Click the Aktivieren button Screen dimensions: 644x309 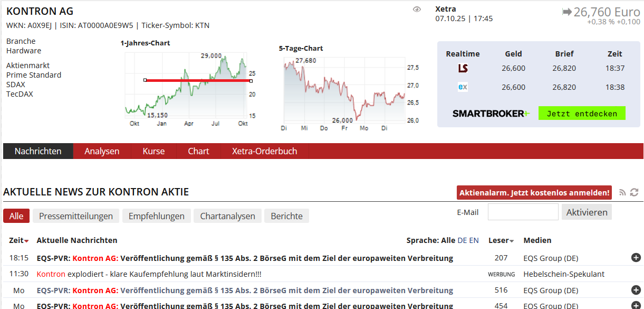pyautogui.click(x=586, y=211)
